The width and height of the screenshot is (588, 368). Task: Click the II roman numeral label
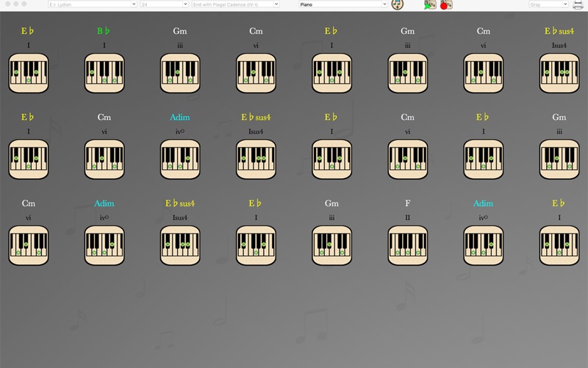coord(408,217)
